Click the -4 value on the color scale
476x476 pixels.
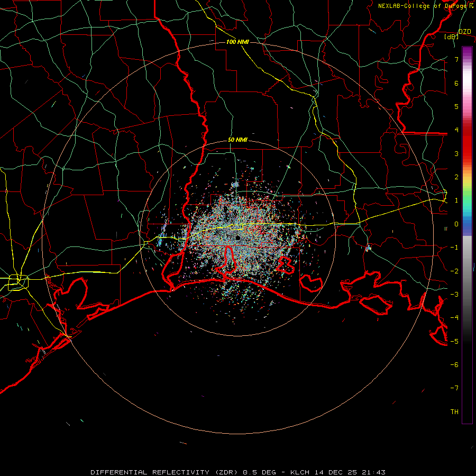[x=454, y=318]
